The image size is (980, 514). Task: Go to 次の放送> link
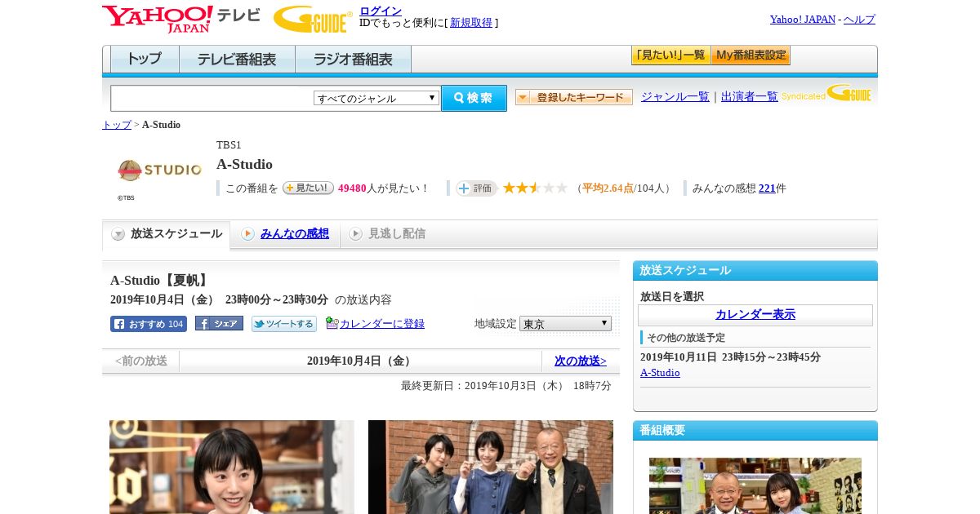(581, 361)
